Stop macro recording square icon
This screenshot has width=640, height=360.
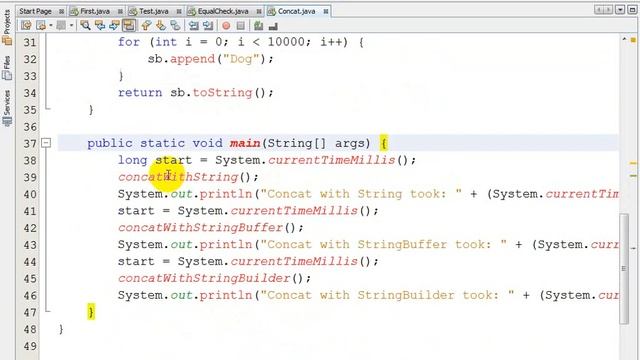tap(241, 26)
